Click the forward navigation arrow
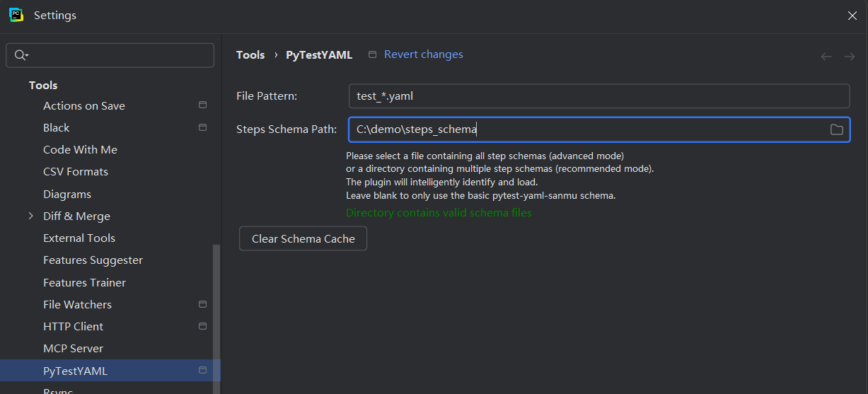The image size is (868, 394). tap(850, 57)
